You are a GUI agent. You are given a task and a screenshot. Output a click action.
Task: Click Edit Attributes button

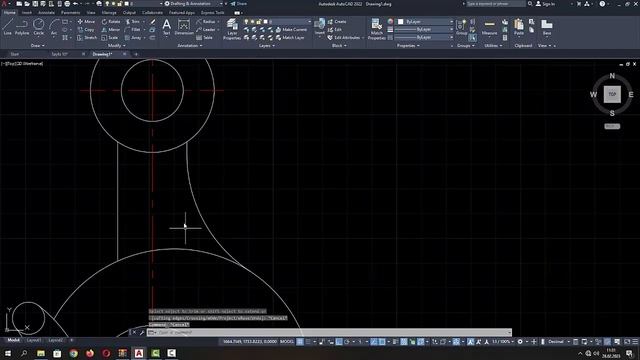pos(344,38)
